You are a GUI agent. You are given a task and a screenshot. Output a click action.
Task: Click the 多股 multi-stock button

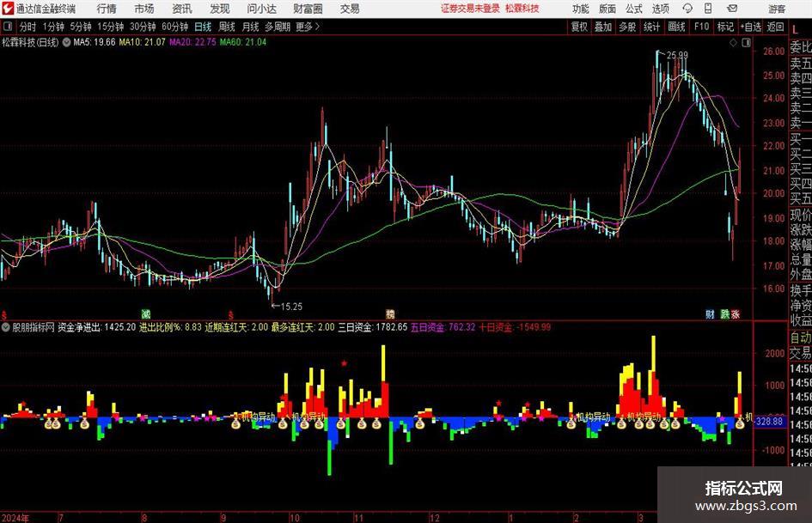click(x=627, y=27)
